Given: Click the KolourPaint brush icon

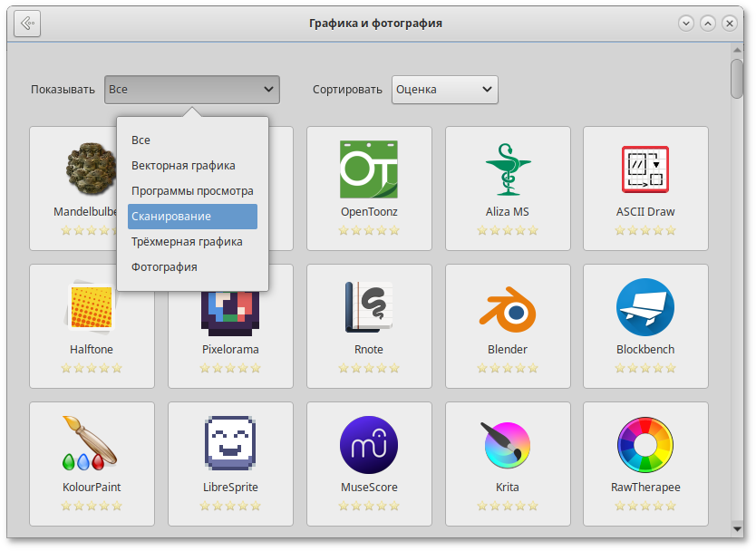Looking at the screenshot, I should pyautogui.click(x=91, y=445).
